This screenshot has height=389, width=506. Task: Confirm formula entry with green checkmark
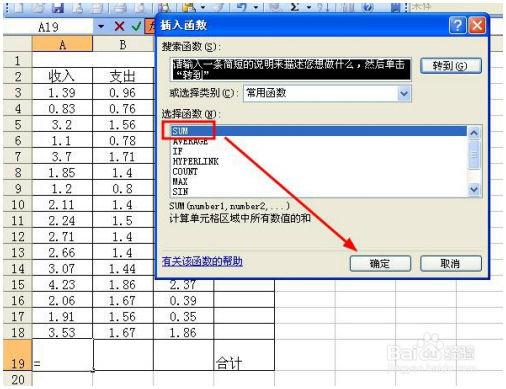136,26
